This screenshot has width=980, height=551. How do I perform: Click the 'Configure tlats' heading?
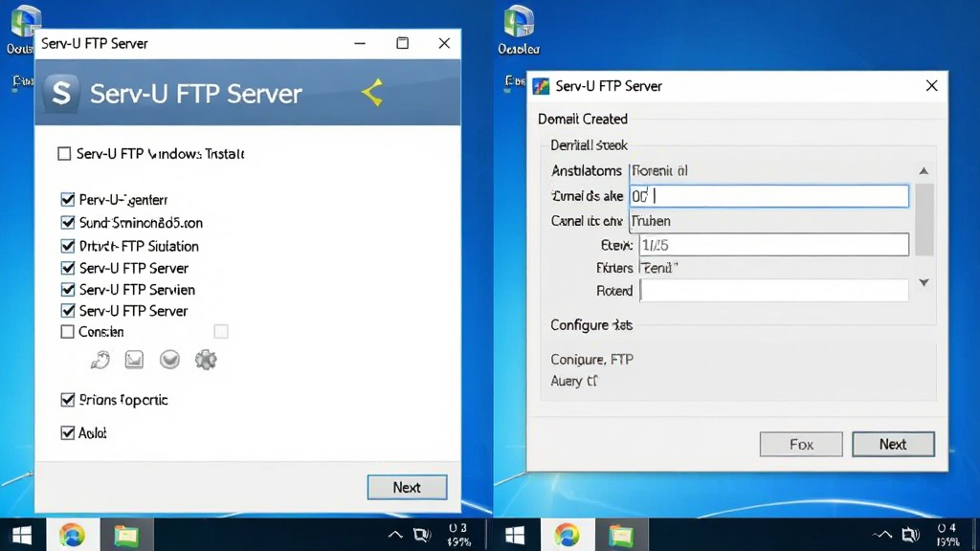(591, 325)
